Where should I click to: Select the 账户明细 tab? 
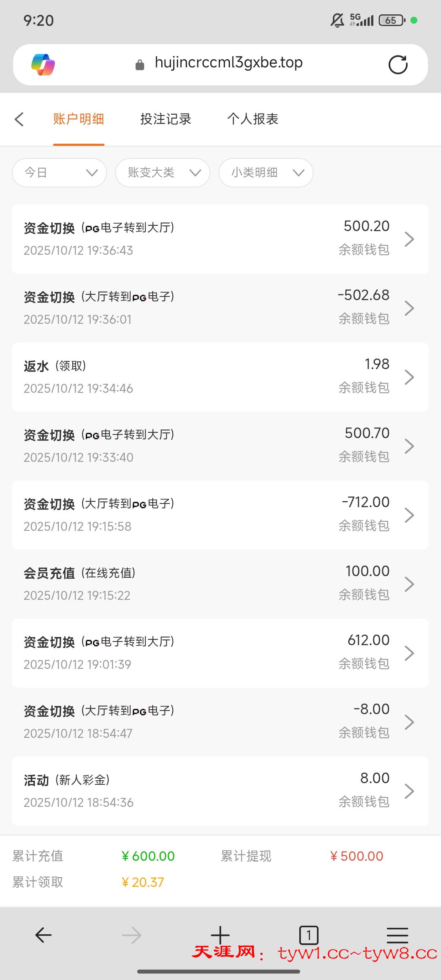point(78,119)
